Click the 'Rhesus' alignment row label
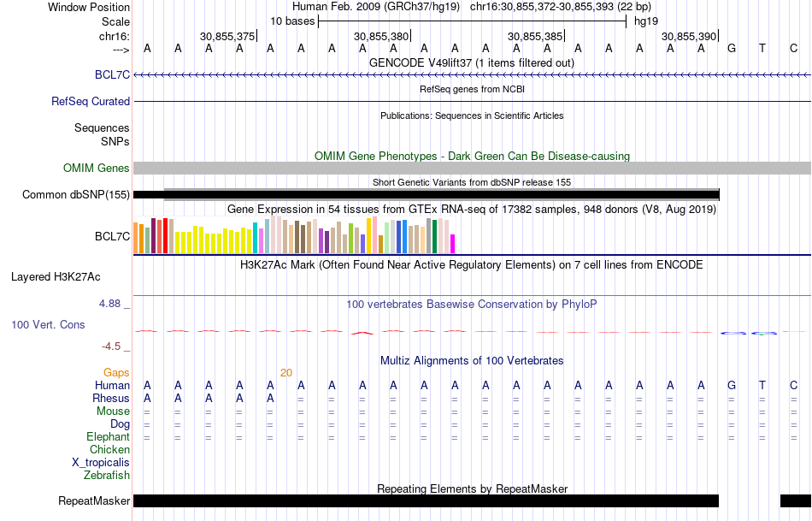The height and width of the screenshot is (521, 812). (x=111, y=398)
